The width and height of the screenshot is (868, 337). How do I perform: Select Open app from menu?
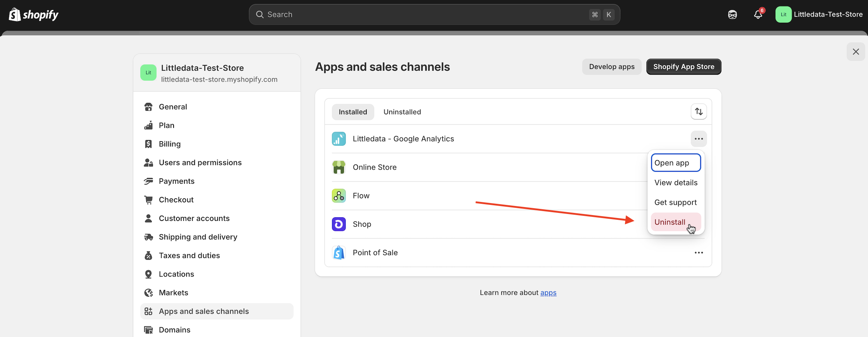[676, 163]
